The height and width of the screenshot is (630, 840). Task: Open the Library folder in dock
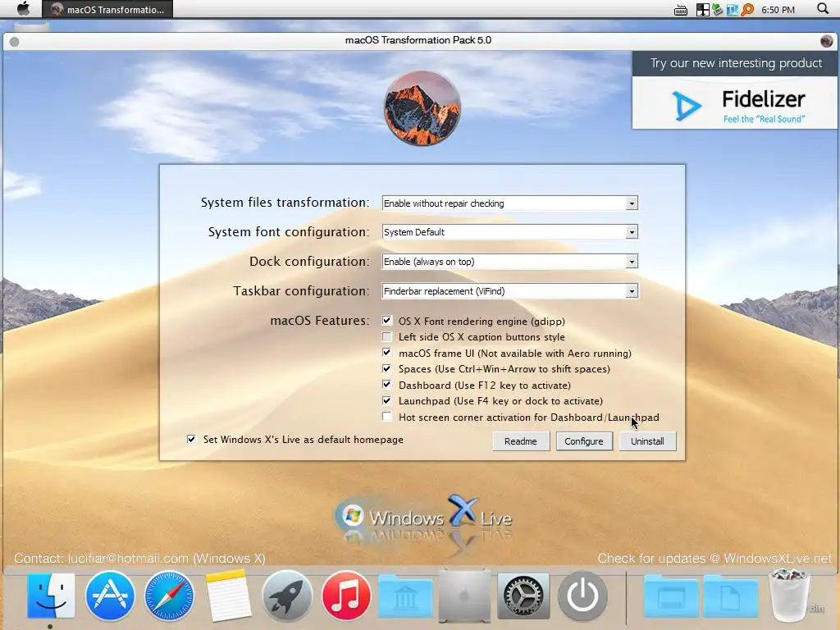[405, 596]
